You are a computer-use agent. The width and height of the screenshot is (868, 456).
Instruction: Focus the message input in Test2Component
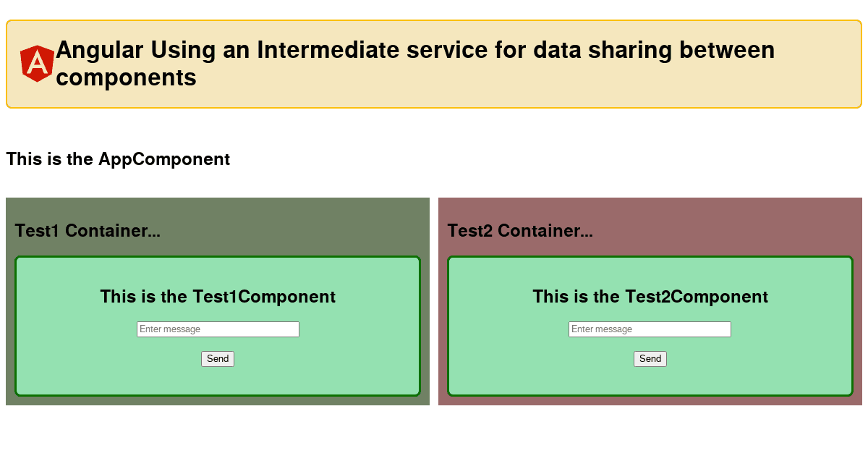[650, 329]
